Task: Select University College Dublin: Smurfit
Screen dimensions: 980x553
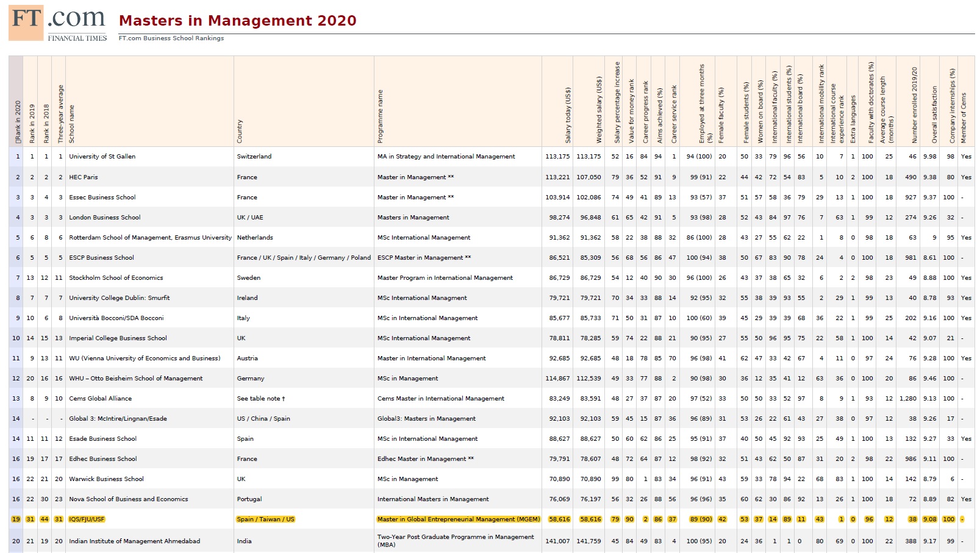Action: pyautogui.click(x=120, y=298)
